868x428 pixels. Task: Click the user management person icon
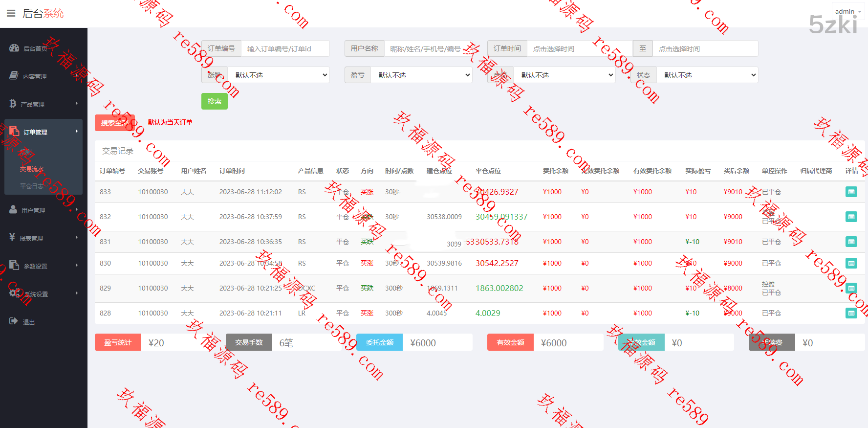pos(13,210)
